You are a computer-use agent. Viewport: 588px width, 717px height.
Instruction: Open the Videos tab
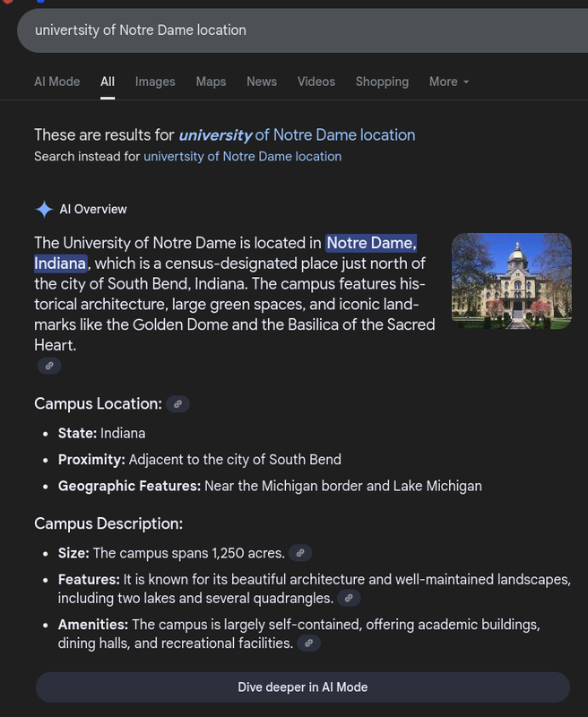tap(316, 82)
